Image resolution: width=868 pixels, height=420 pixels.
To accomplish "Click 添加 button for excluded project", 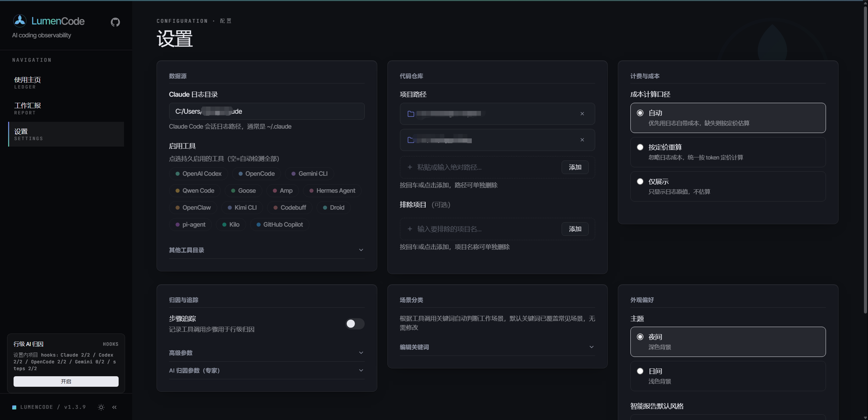I will tap(575, 229).
